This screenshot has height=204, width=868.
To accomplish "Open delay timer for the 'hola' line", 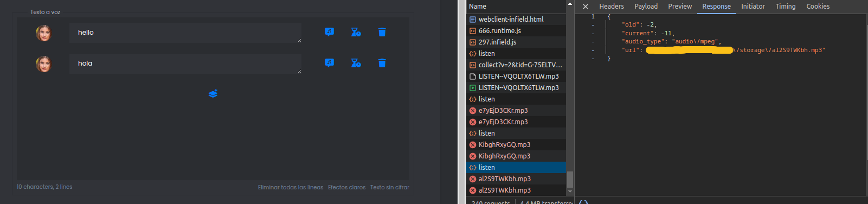I will (x=356, y=63).
